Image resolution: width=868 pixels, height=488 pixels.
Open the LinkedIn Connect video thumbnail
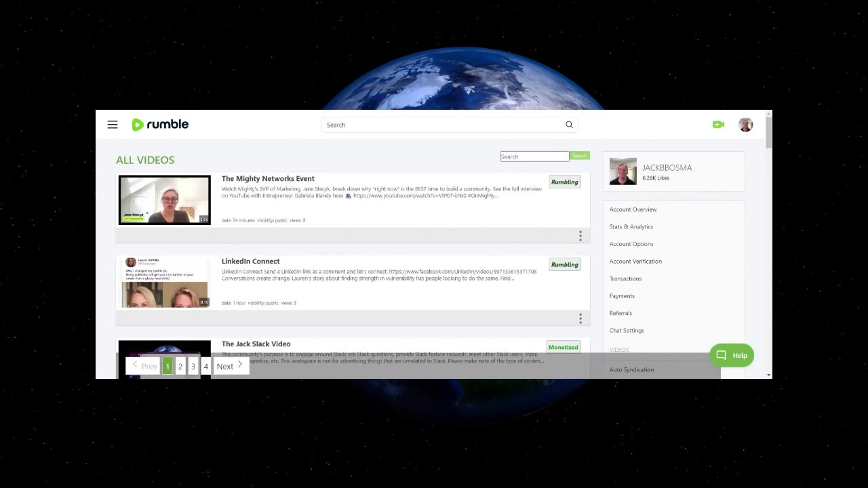coord(165,282)
